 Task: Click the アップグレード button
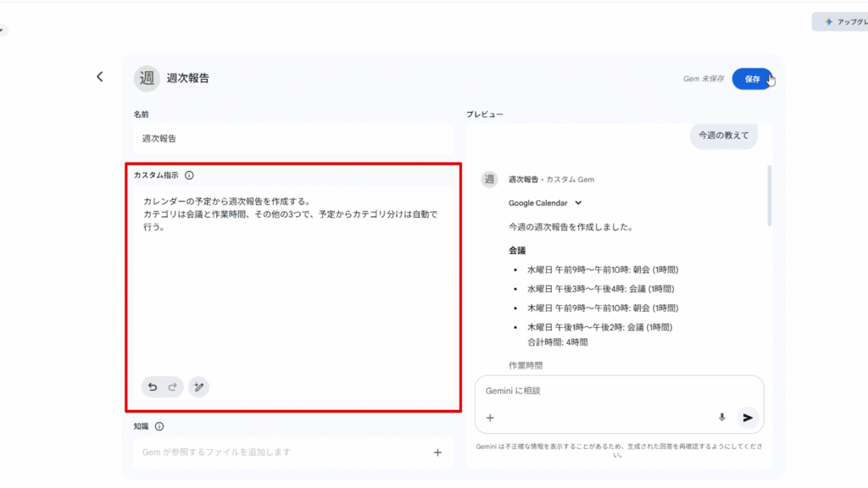tap(839, 22)
